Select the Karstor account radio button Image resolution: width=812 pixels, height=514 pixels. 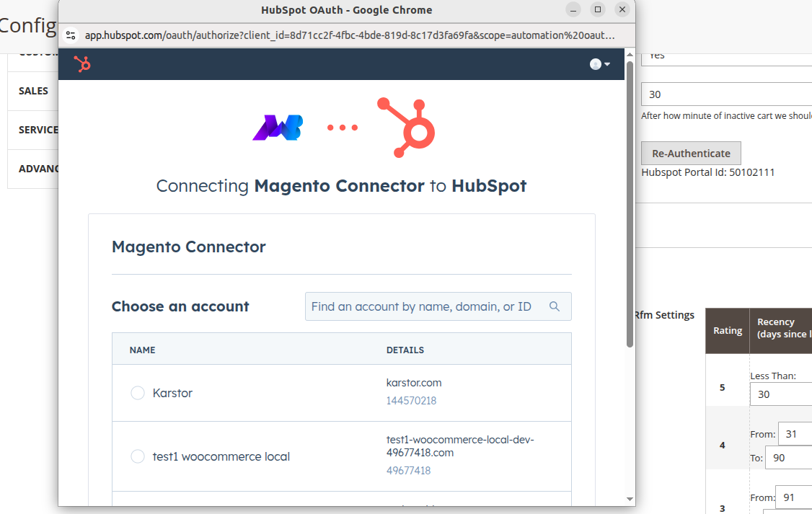138,393
